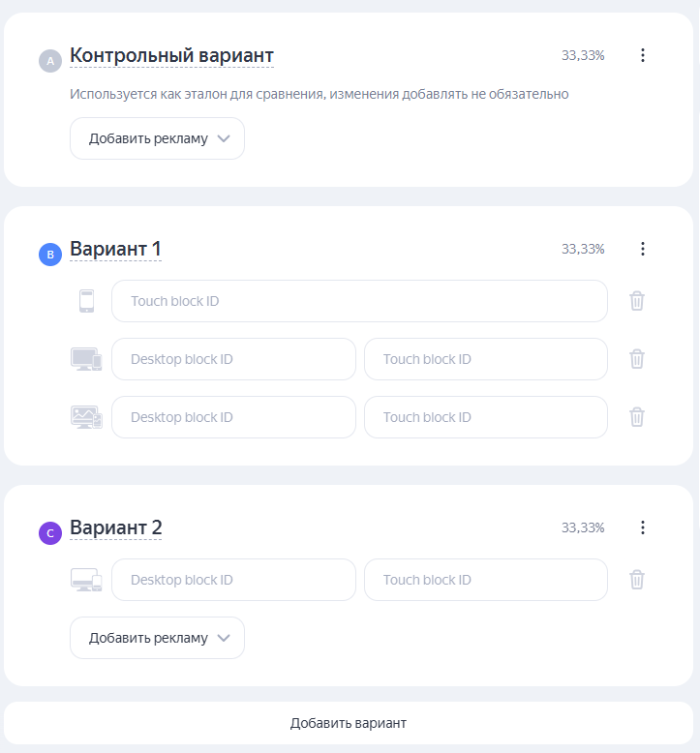Focus Touch block ID field in Вариант 2
Viewport: 700px width, 753px height.
click(486, 580)
